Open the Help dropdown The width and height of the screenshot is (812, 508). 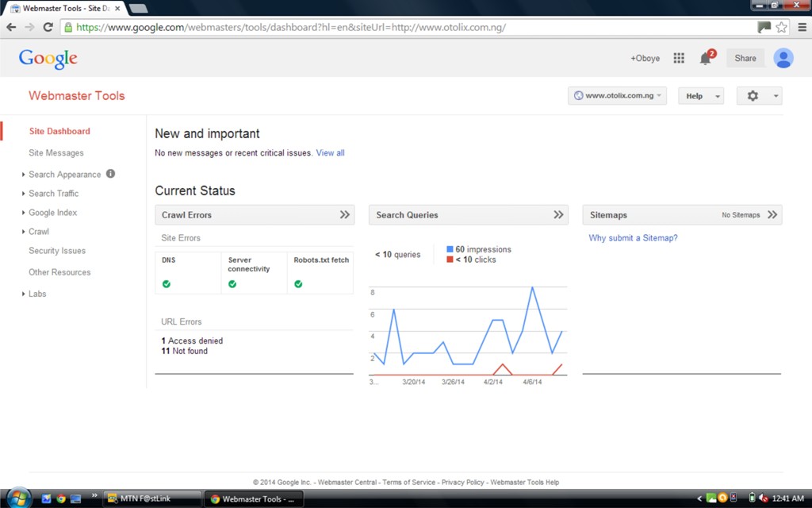701,95
